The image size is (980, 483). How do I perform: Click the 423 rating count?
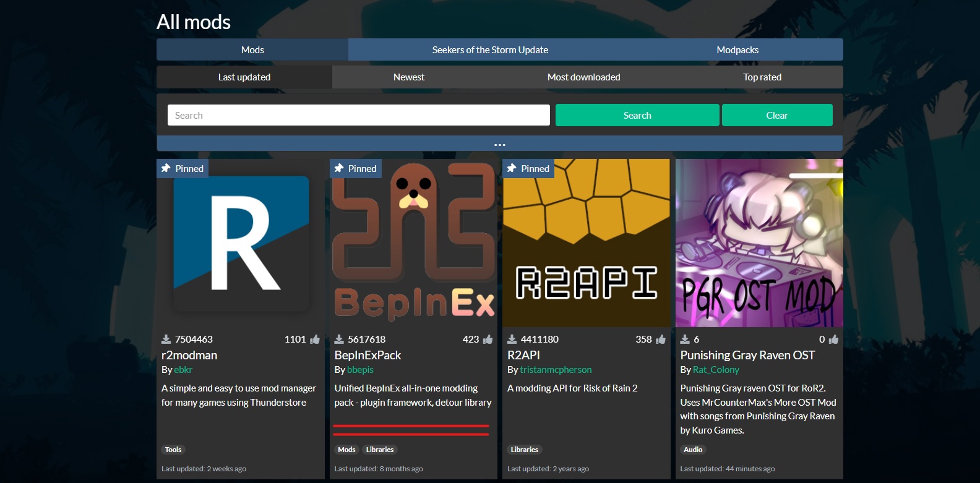pyautogui.click(x=471, y=339)
